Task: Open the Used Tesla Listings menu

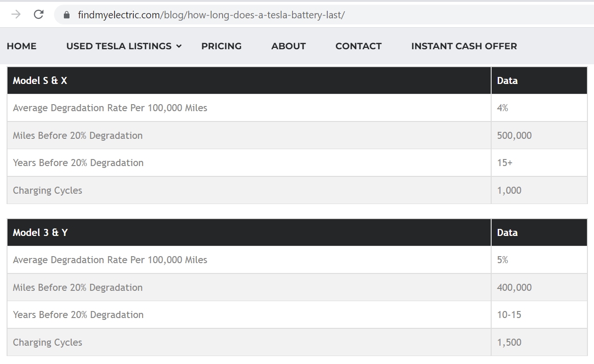Action: click(119, 46)
